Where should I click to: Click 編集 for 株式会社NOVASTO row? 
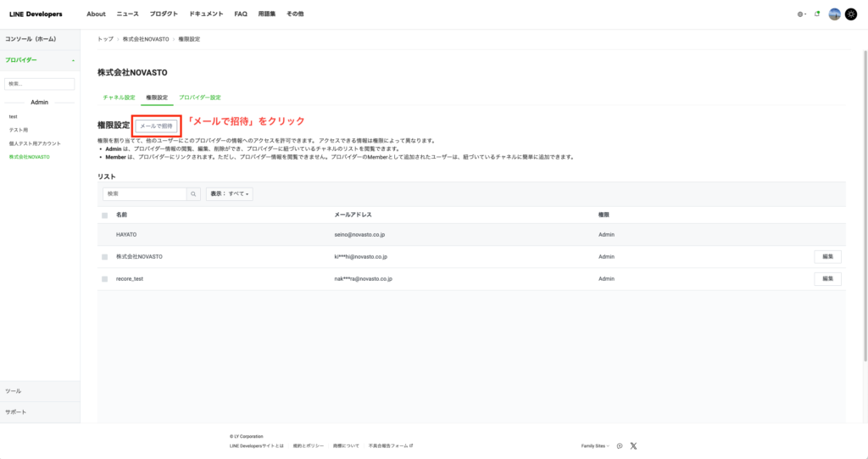(827, 257)
